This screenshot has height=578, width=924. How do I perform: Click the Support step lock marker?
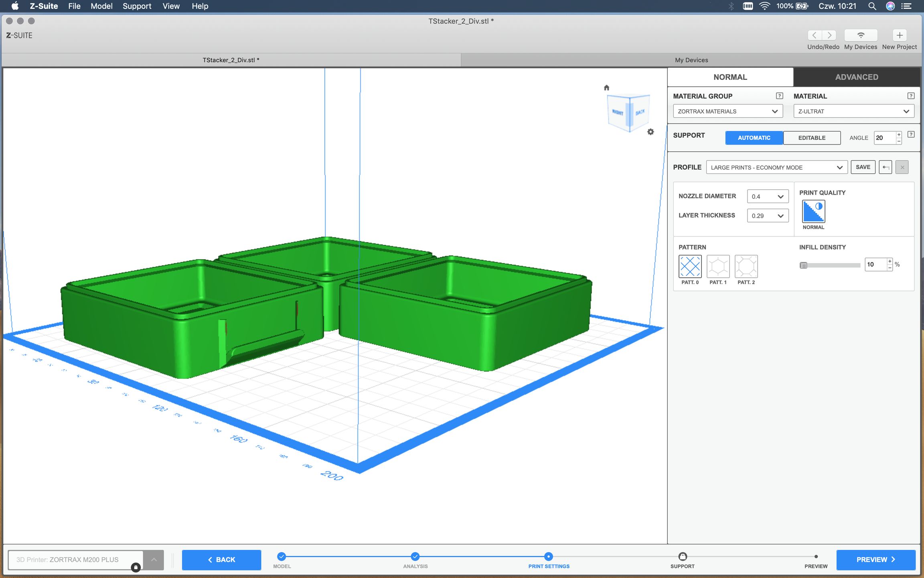click(682, 556)
